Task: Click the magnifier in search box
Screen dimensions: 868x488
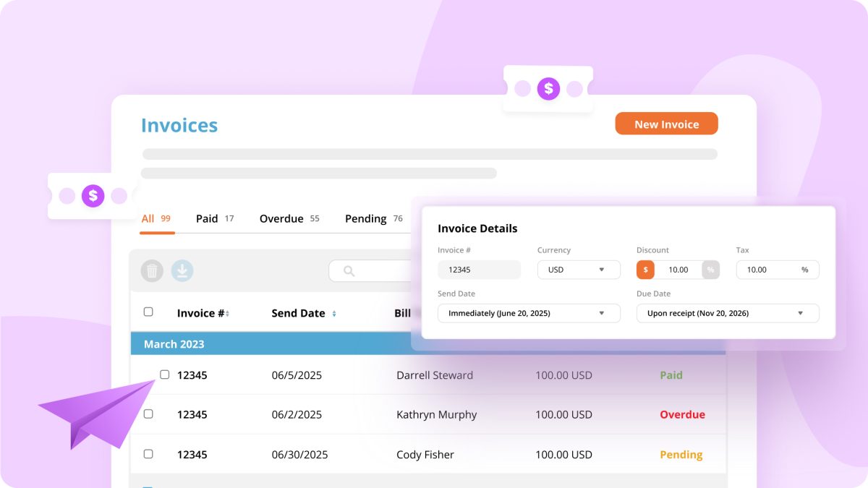Action: coord(349,271)
